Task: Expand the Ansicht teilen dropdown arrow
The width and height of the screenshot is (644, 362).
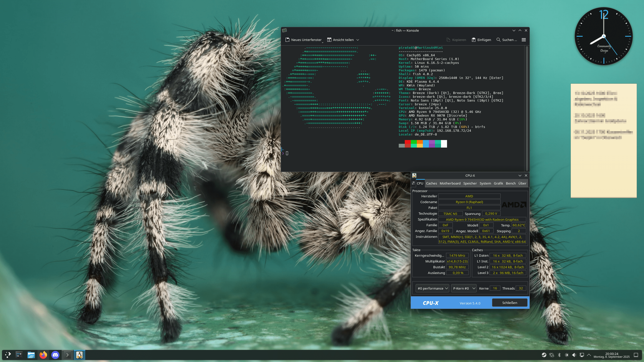Action: [x=358, y=40]
